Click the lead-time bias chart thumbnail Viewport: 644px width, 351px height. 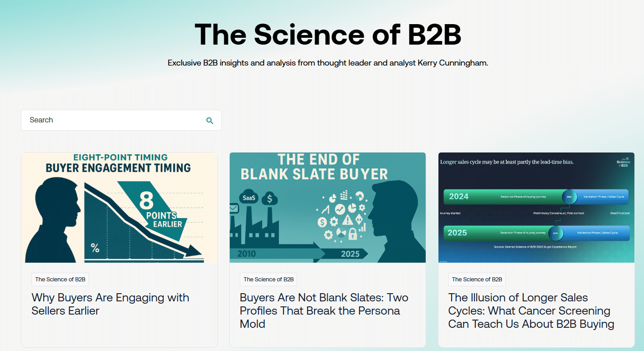pyautogui.click(x=536, y=207)
